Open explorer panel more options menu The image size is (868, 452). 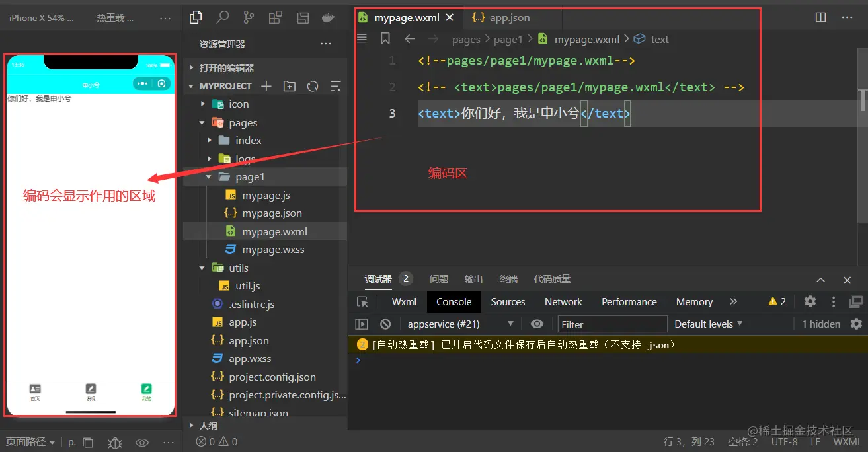(326, 44)
